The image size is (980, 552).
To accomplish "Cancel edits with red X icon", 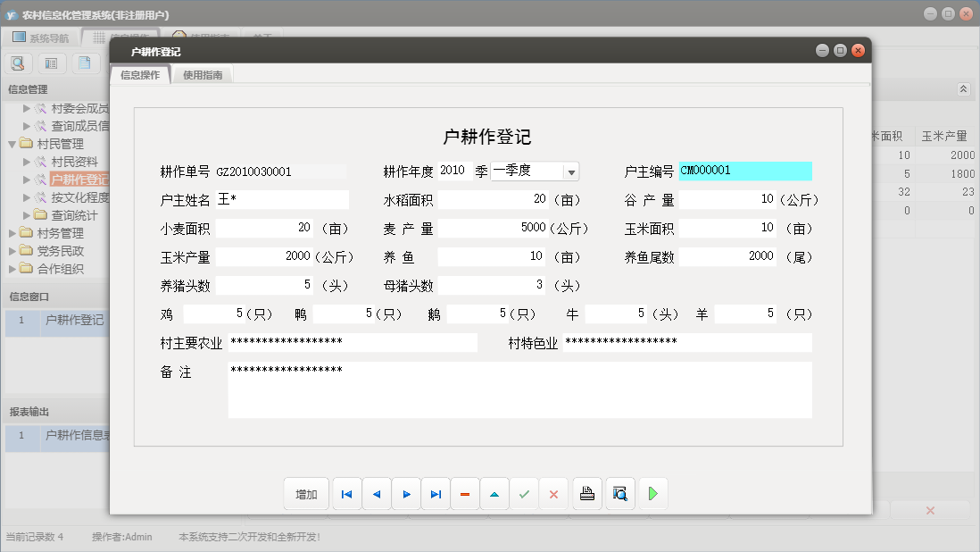I will pyautogui.click(x=553, y=493).
